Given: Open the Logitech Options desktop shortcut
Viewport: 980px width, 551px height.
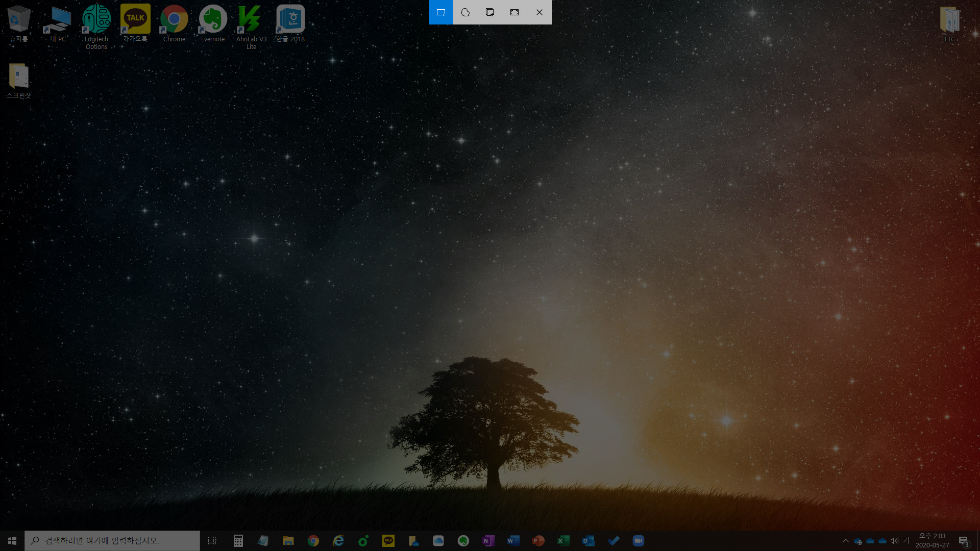Looking at the screenshot, I should coord(96,27).
